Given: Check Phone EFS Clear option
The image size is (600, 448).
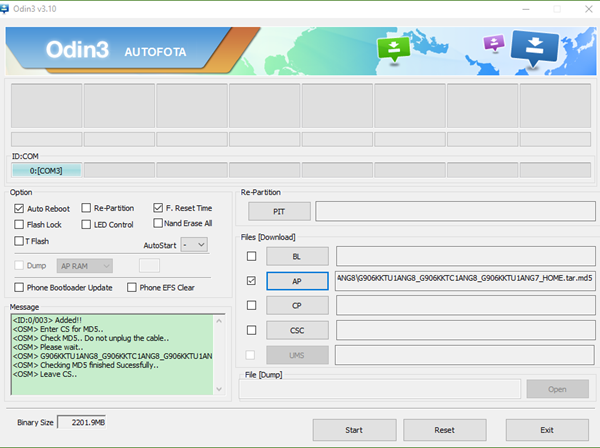Looking at the screenshot, I should [132, 287].
